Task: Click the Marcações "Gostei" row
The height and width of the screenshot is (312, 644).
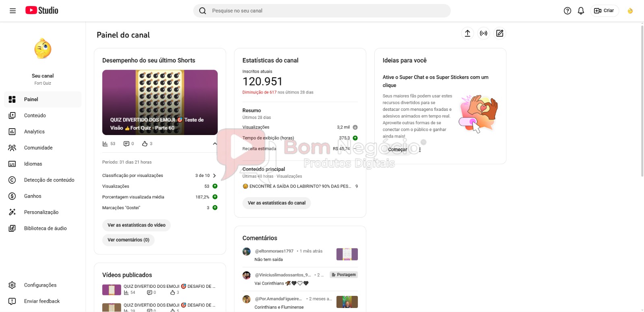Action: pyautogui.click(x=160, y=208)
